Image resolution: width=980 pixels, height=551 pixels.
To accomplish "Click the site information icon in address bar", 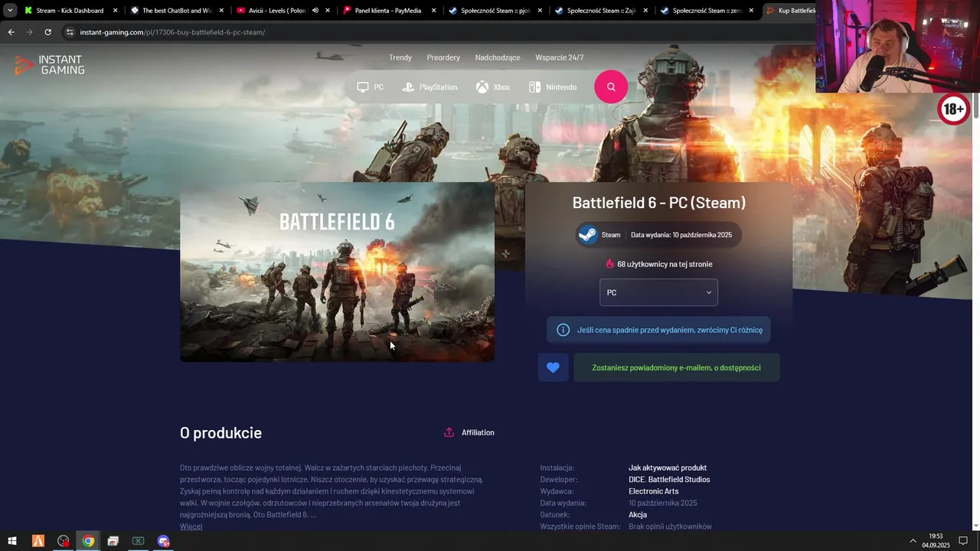I will point(70,32).
